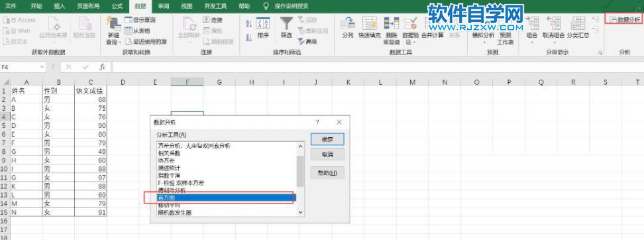This screenshot has height=240, width=644.
Task: Select 傅利叶分析 in analysis tools list
Action: [172, 190]
